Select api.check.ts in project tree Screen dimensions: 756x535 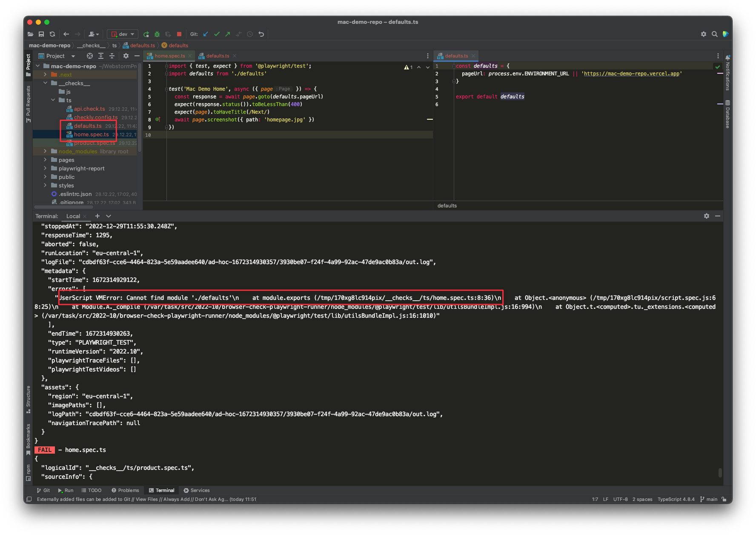[x=89, y=109]
